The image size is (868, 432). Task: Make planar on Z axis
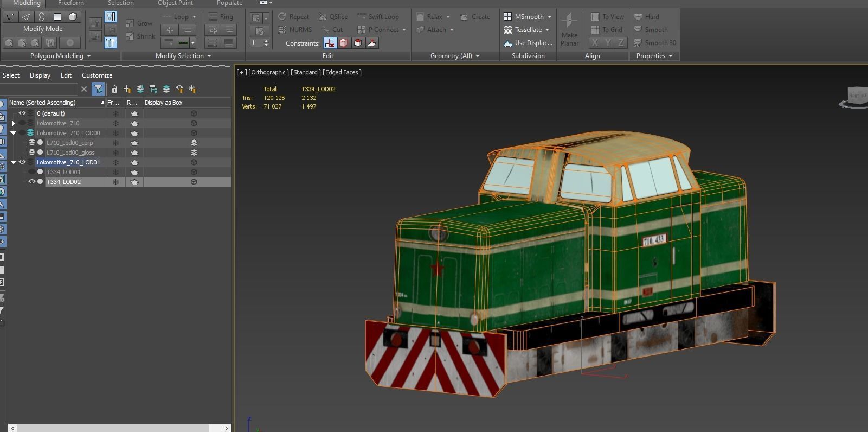621,42
